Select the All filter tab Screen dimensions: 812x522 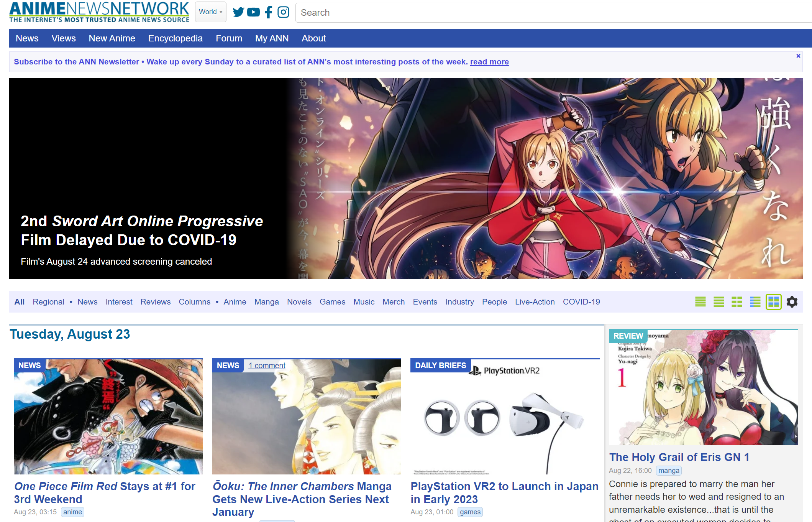pyautogui.click(x=20, y=302)
